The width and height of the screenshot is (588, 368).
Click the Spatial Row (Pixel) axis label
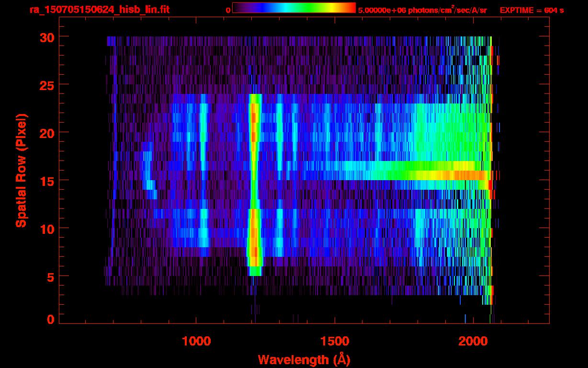(22, 170)
